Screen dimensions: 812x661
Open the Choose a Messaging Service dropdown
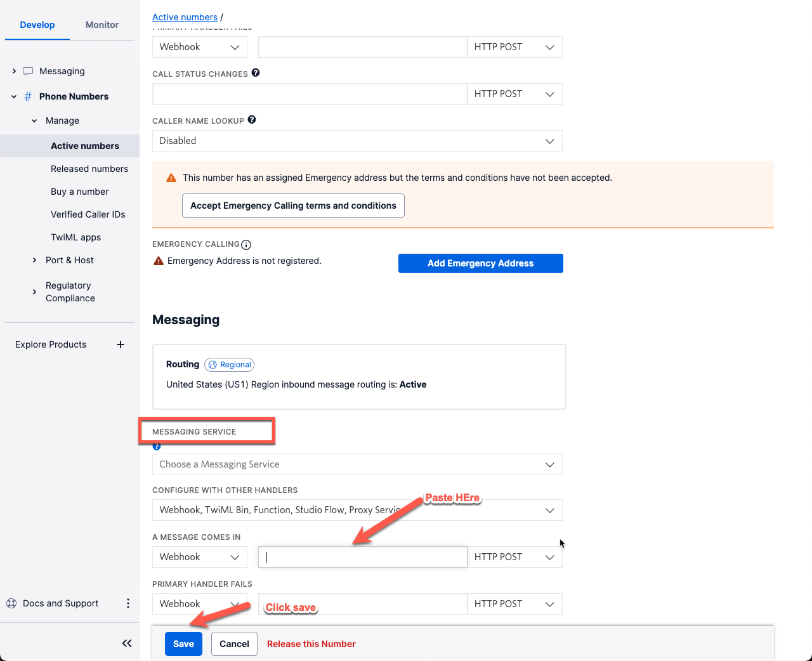point(357,464)
